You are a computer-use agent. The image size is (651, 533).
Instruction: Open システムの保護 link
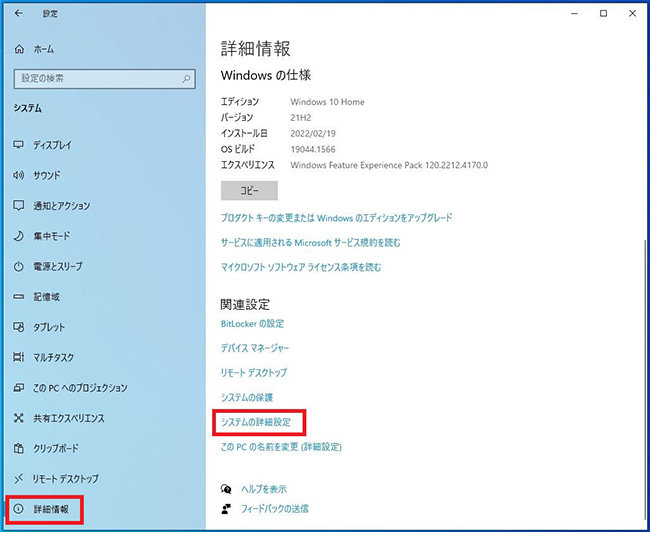point(247,397)
